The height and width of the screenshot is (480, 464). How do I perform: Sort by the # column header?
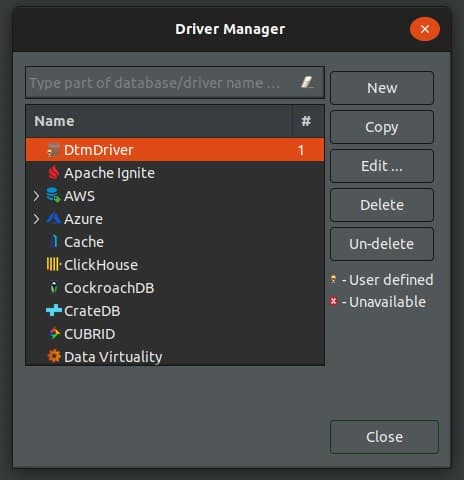coord(308,121)
